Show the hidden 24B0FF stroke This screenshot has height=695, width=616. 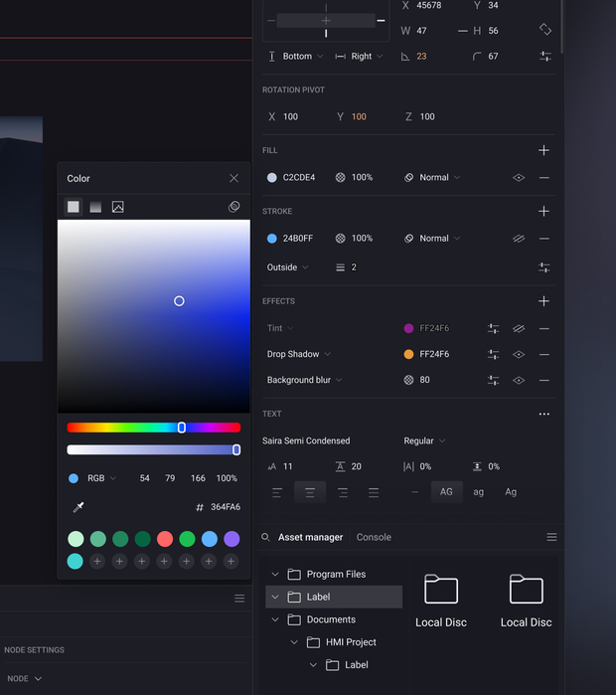pyautogui.click(x=519, y=239)
